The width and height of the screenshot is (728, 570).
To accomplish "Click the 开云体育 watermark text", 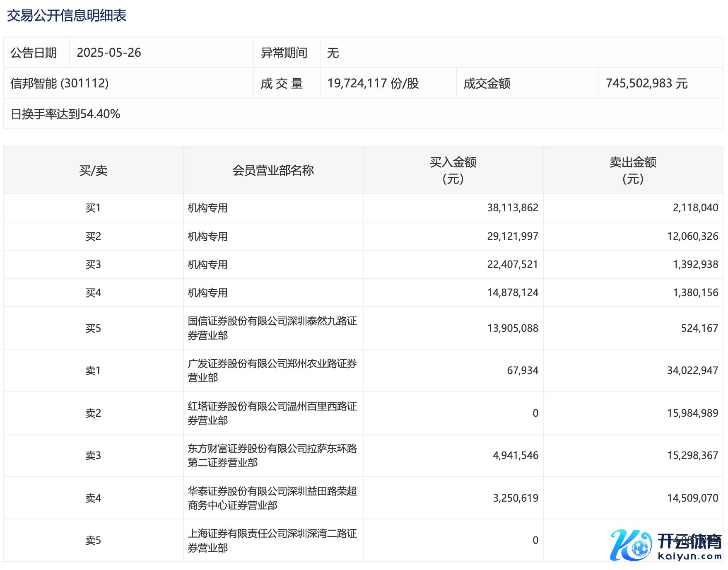I will pos(689,541).
